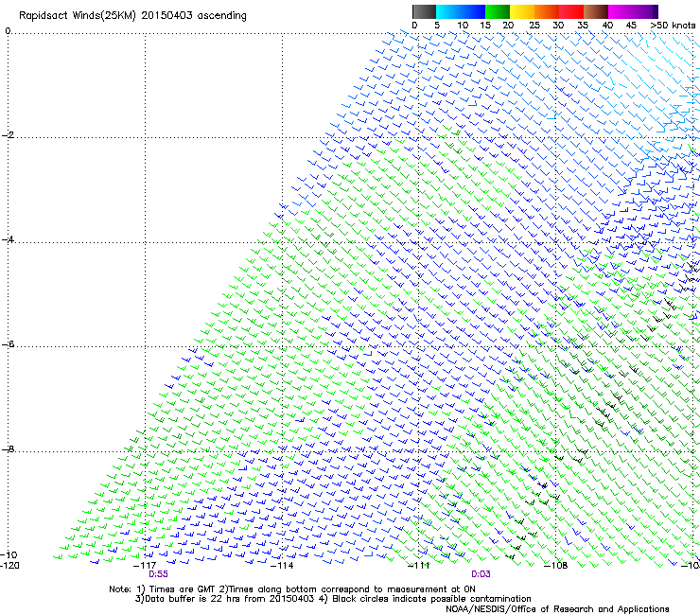Image resolution: width=700 pixels, height=615 pixels.
Task: Select the red 30-35 knots legend segment
Action: tap(571, 11)
